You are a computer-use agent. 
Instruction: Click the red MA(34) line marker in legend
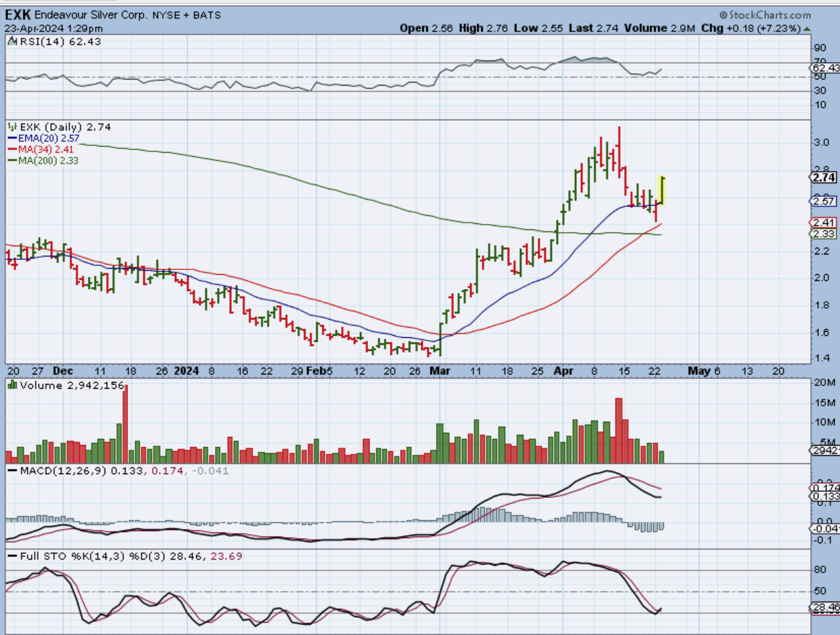(x=12, y=149)
